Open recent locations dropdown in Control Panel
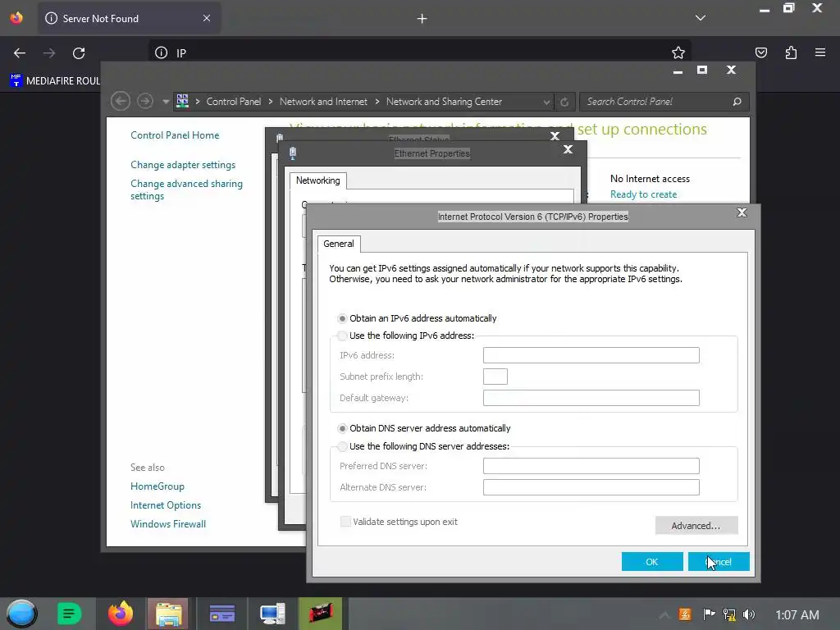The height and width of the screenshot is (630, 840). click(x=166, y=102)
